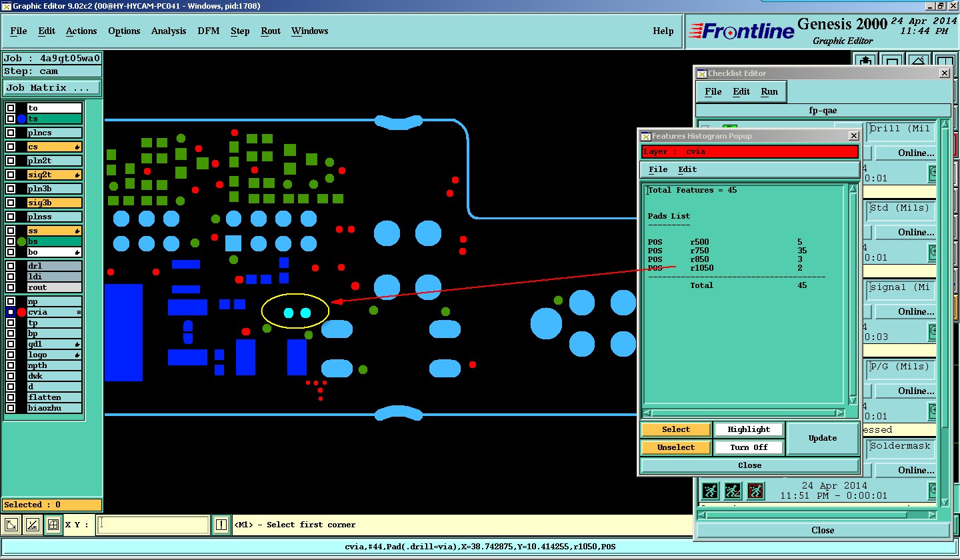Click the scroll-up arrow in Histogram popup

pos(853,190)
